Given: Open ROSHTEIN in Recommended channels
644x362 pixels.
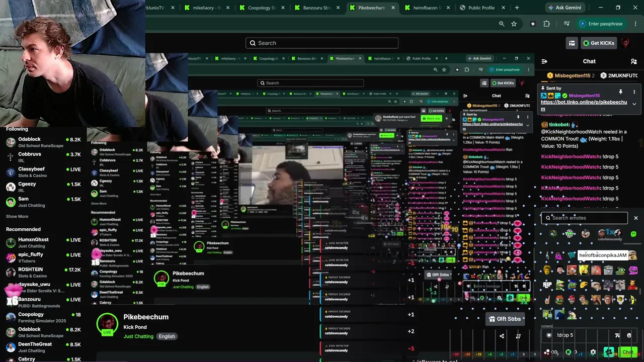Looking at the screenshot, I should (x=43, y=273).
